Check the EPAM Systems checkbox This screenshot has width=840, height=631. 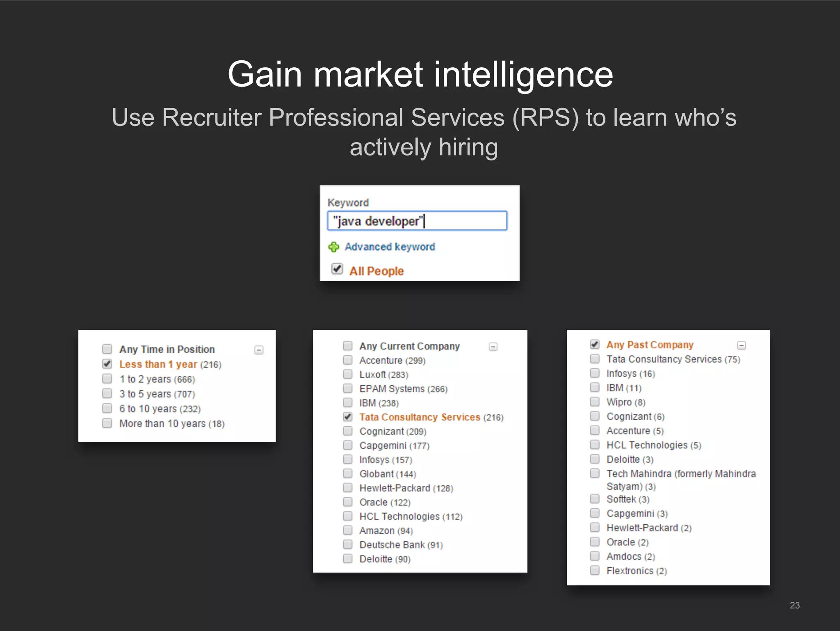click(348, 388)
